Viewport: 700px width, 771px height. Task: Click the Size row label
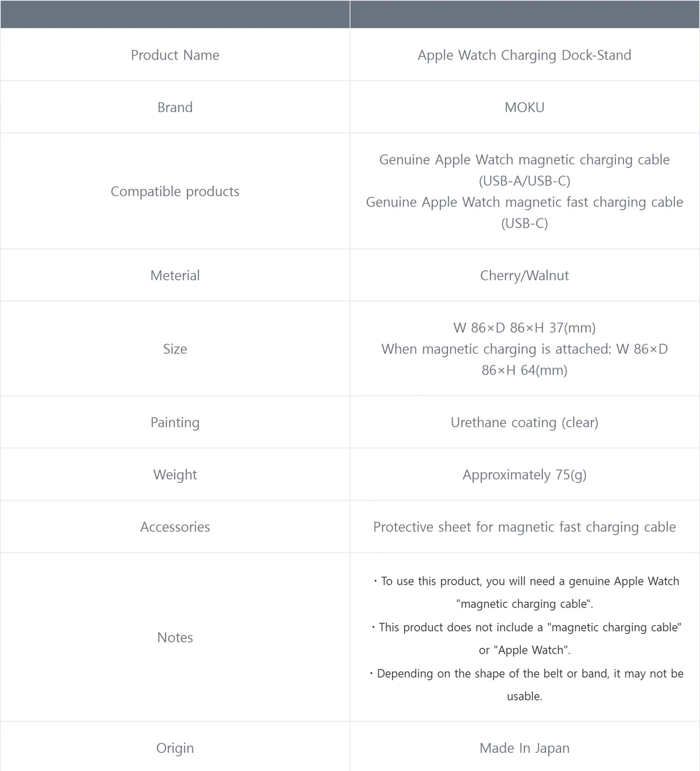pyautogui.click(x=175, y=349)
